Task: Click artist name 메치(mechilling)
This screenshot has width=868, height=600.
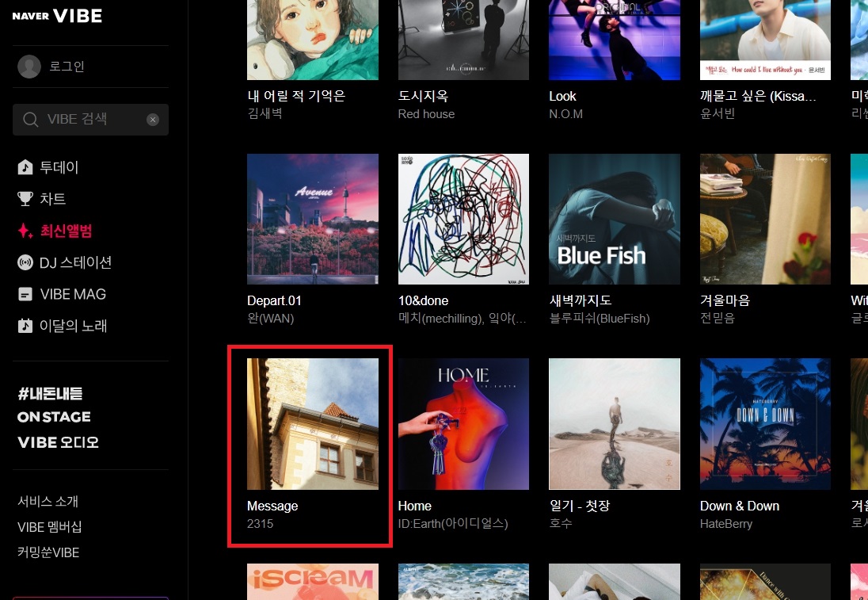Action: click(x=440, y=319)
